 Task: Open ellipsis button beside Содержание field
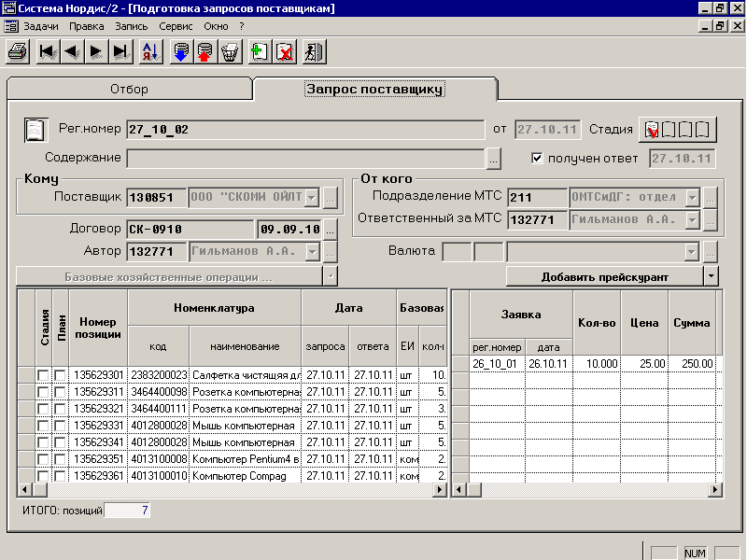click(494, 158)
